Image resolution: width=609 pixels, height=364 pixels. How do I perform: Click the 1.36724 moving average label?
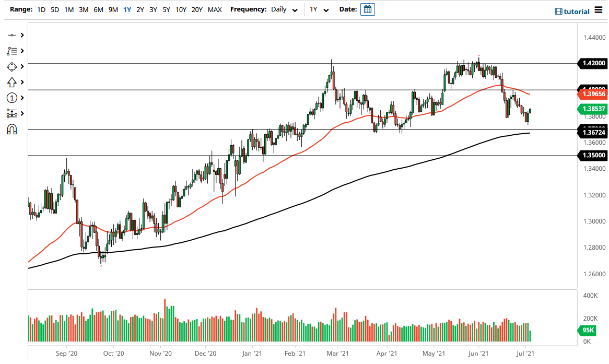592,133
